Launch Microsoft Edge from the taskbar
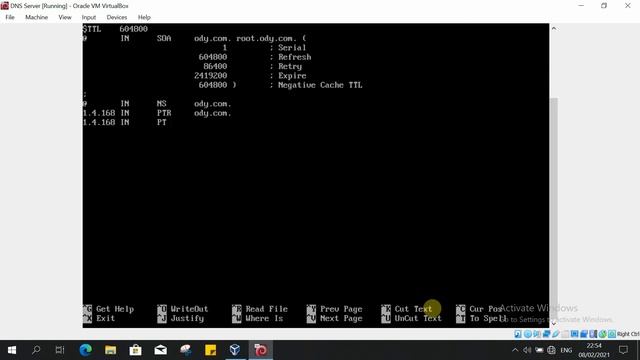The height and width of the screenshot is (360, 640). [85, 350]
